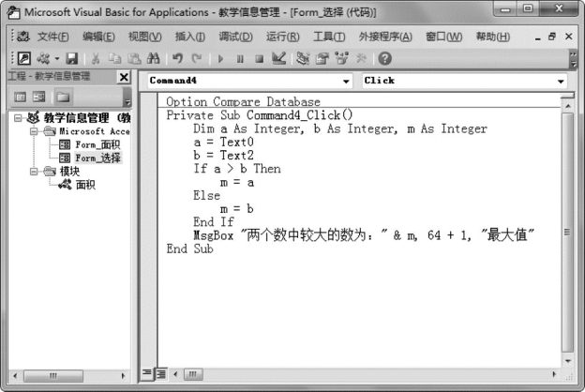Toggle Folders view in project panel
This screenshot has height=392, width=585.
click(63, 98)
